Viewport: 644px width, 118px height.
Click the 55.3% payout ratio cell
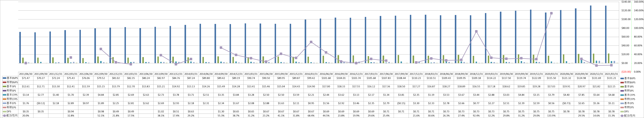(221, 116)
